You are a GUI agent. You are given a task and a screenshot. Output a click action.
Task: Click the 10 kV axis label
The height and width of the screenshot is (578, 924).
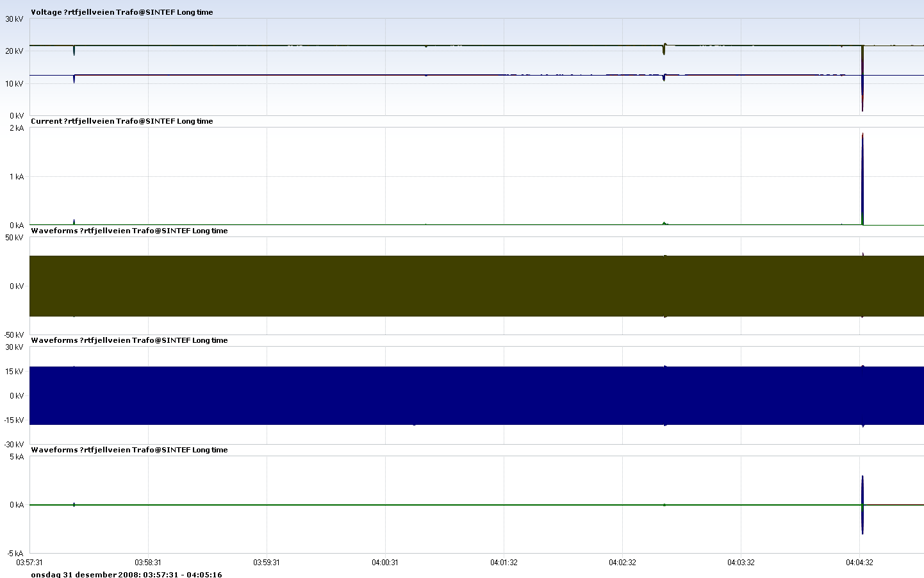point(15,84)
